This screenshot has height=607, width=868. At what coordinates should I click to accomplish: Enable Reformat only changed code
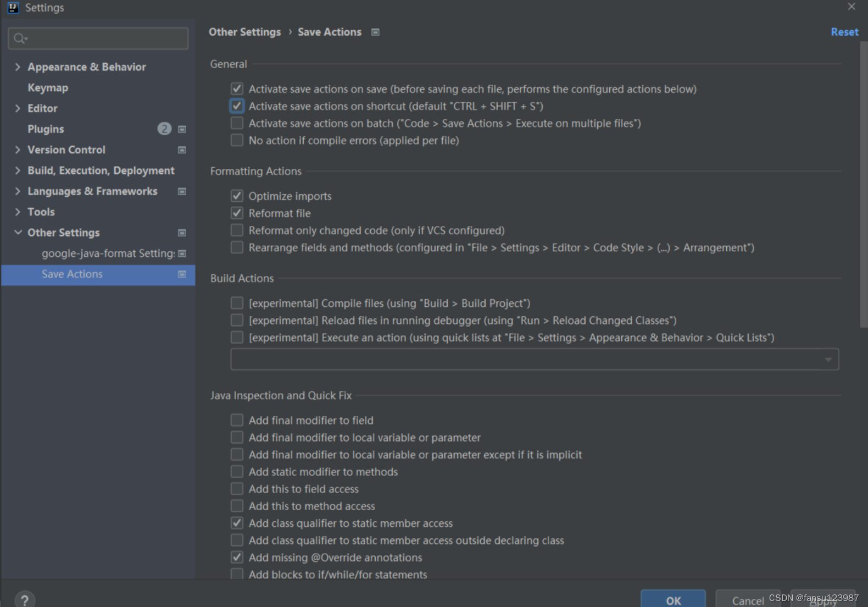237,230
